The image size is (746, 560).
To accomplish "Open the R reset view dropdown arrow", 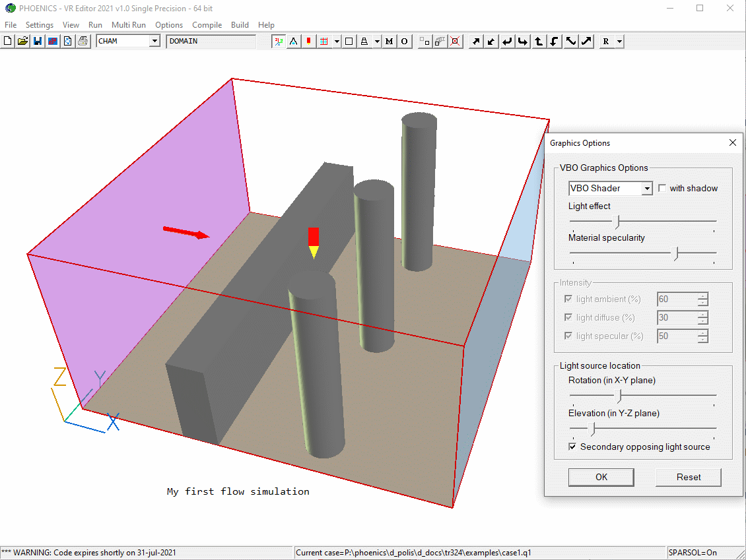I will (619, 42).
